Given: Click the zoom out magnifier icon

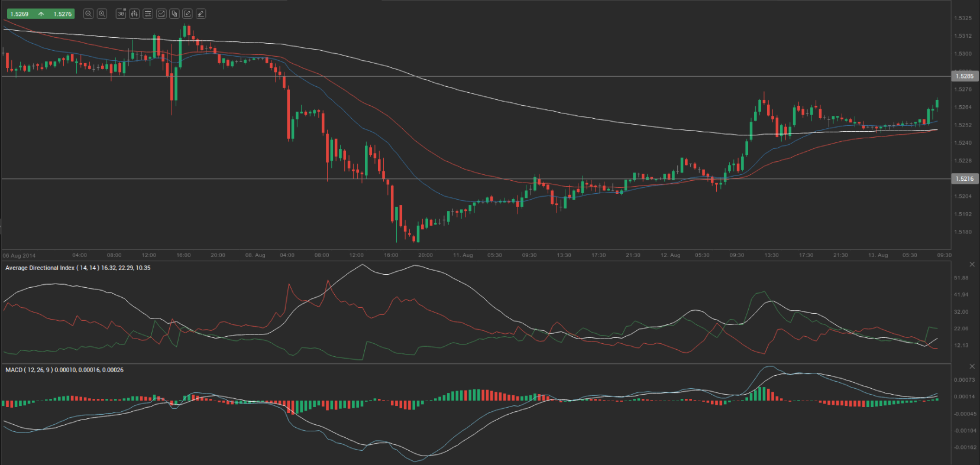Looking at the screenshot, I should coord(88,14).
